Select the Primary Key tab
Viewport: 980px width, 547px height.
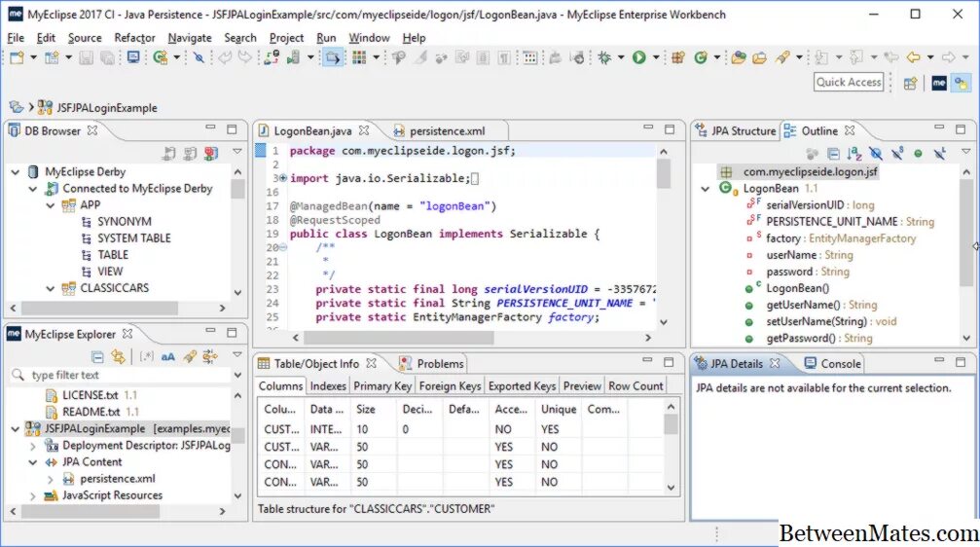pos(382,386)
